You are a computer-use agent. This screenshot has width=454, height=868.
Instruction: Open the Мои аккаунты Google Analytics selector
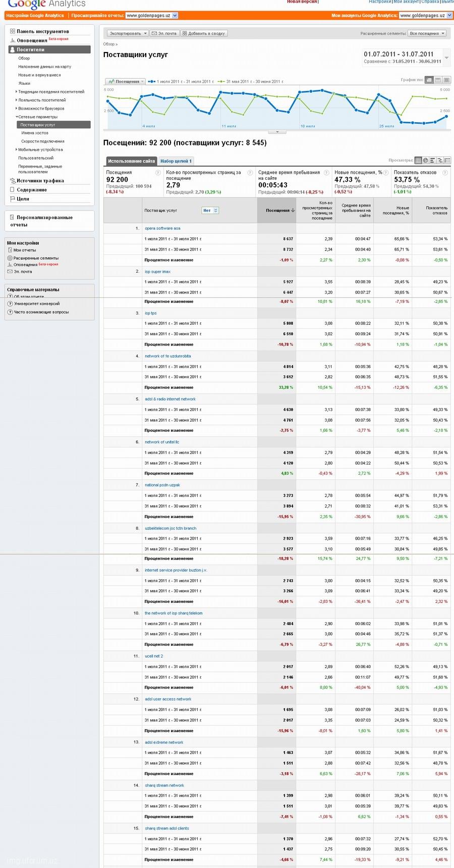[x=425, y=16]
